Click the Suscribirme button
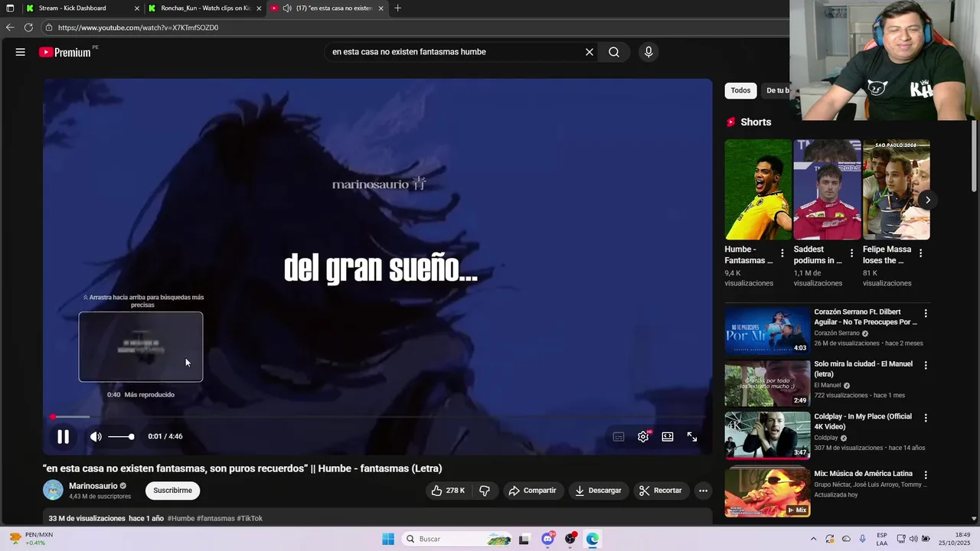The image size is (980, 551). click(173, 491)
